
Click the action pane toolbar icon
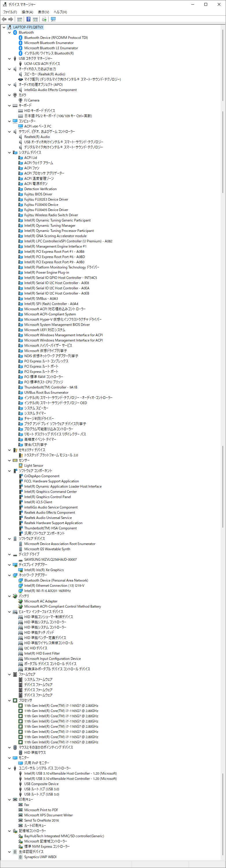(x=35, y=19)
